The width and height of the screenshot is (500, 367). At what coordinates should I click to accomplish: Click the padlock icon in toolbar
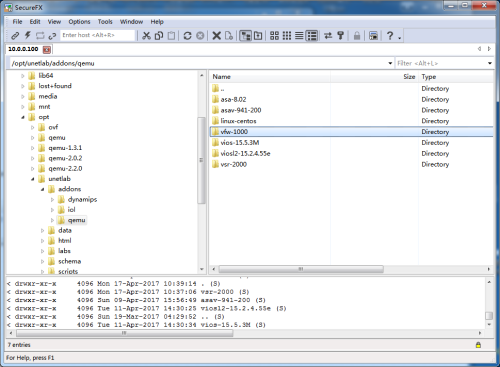[357, 35]
